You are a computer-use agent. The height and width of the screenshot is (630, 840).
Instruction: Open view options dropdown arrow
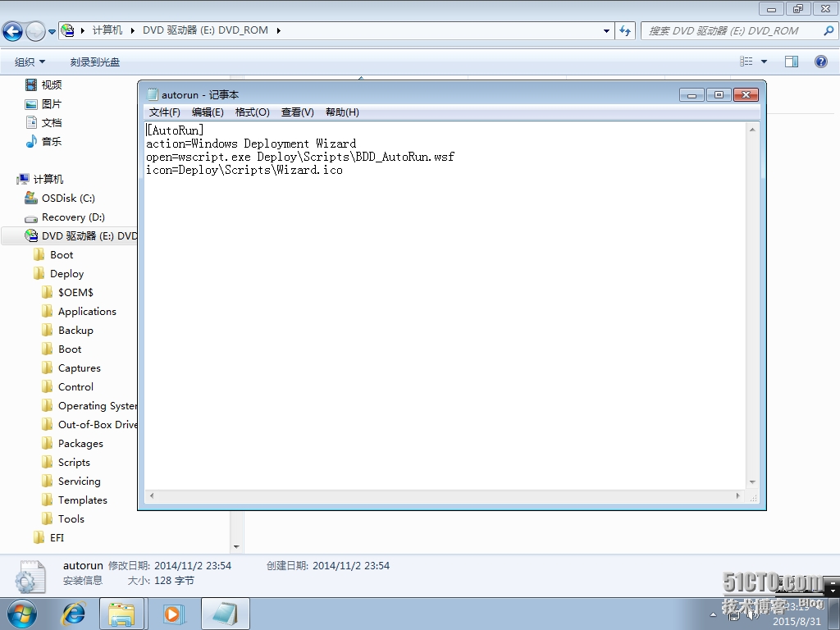pos(764,62)
